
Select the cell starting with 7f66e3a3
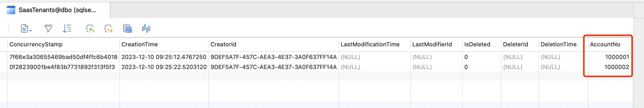pyautogui.click(x=63, y=57)
